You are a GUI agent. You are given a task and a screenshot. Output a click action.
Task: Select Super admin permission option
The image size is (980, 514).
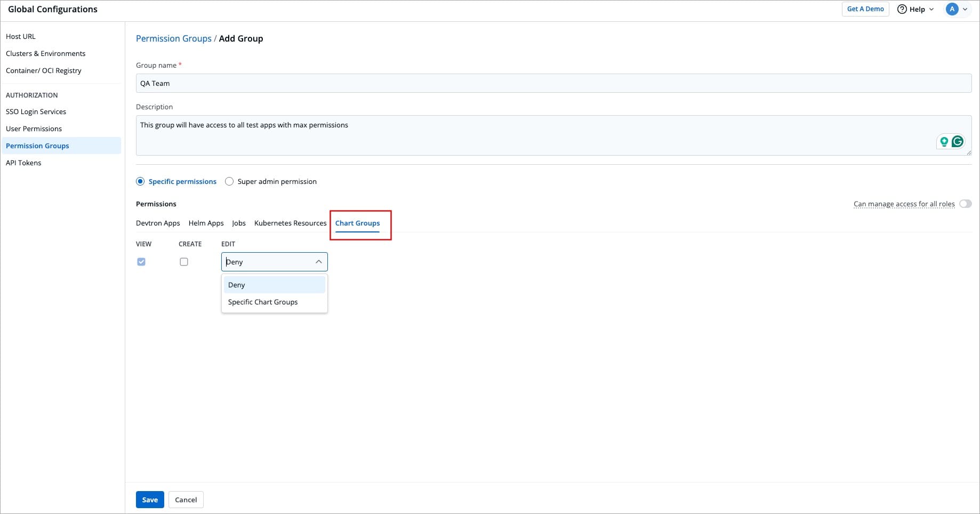coord(229,181)
